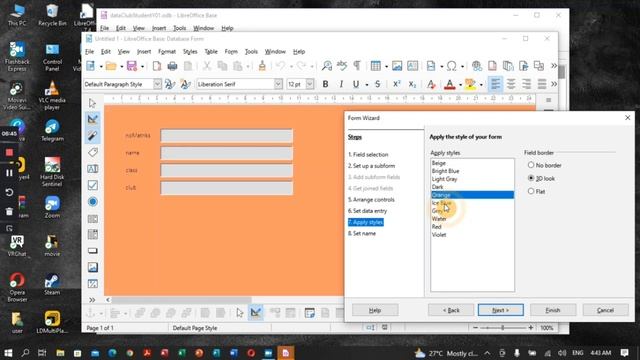
Task: Select the Orange style in list
Action: [472, 195]
